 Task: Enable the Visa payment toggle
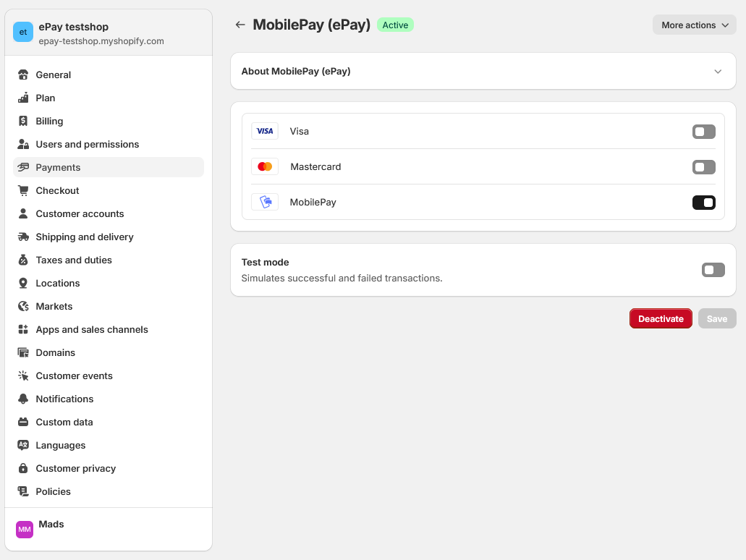pos(703,132)
